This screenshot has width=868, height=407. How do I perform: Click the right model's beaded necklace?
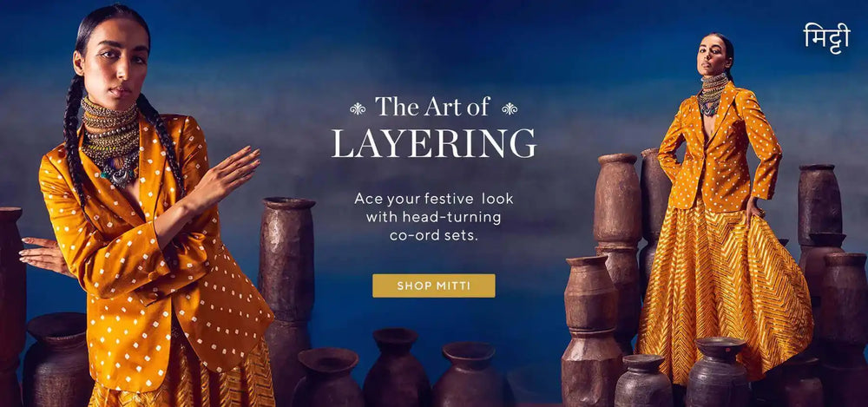pyautogui.click(x=712, y=94)
